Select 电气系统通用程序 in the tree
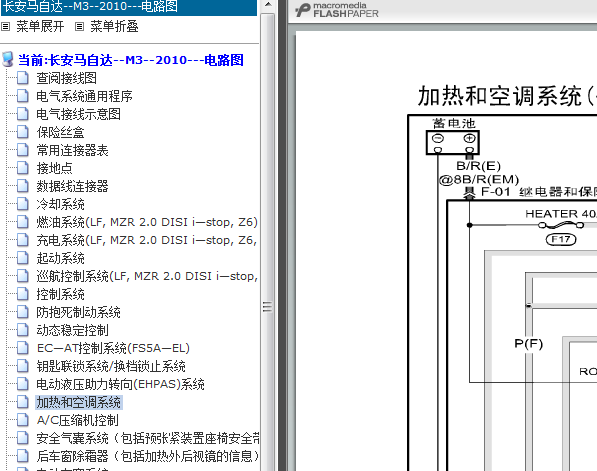Screen dimensions: 597x471 click(x=84, y=96)
